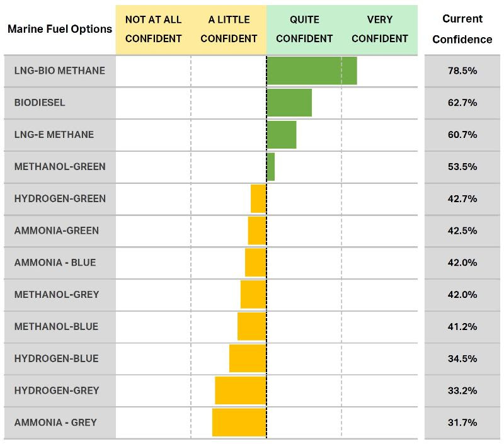Select the A LITTLE CONFIDENT column header
The image size is (504, 444).
click(x=229, y=29)
